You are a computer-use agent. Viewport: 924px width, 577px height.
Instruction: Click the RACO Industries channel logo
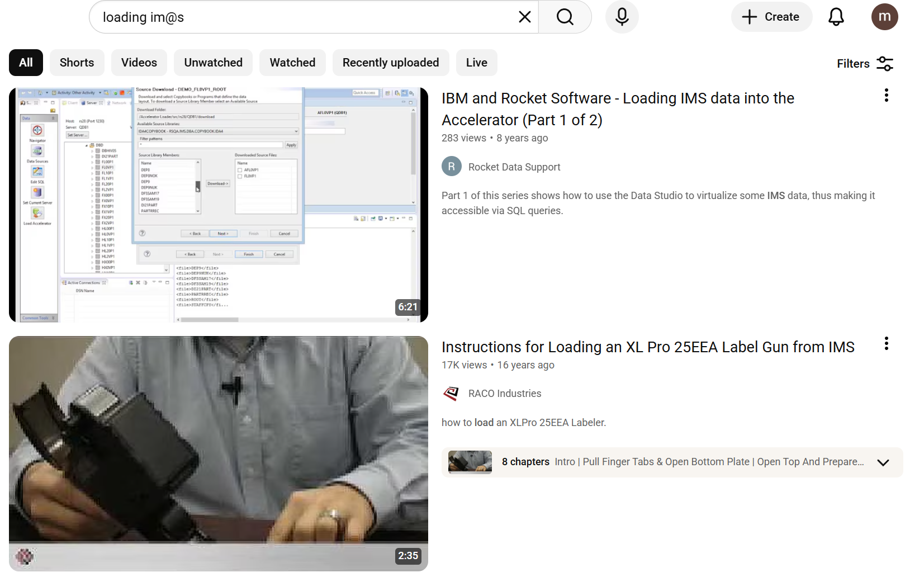point(452,394)
